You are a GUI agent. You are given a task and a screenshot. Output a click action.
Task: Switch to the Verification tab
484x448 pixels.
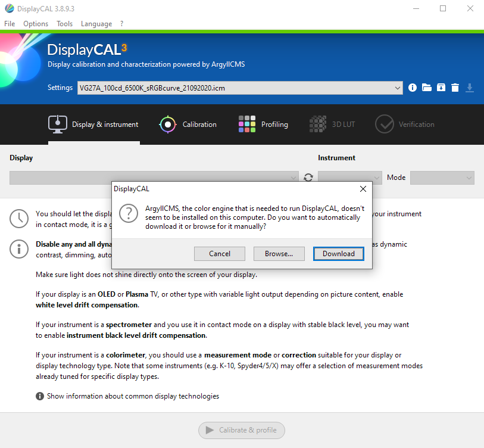tap(405, 124)
